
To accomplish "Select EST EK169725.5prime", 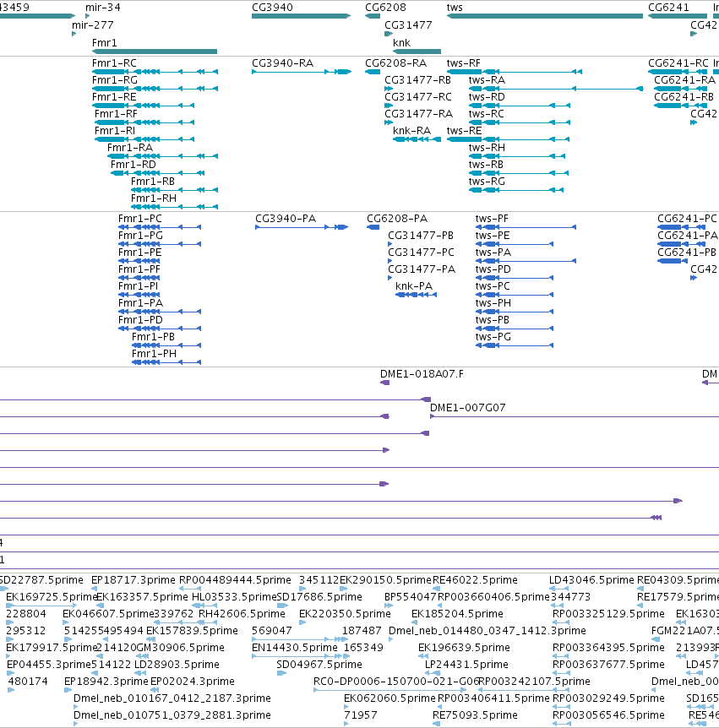I will 51,596.
